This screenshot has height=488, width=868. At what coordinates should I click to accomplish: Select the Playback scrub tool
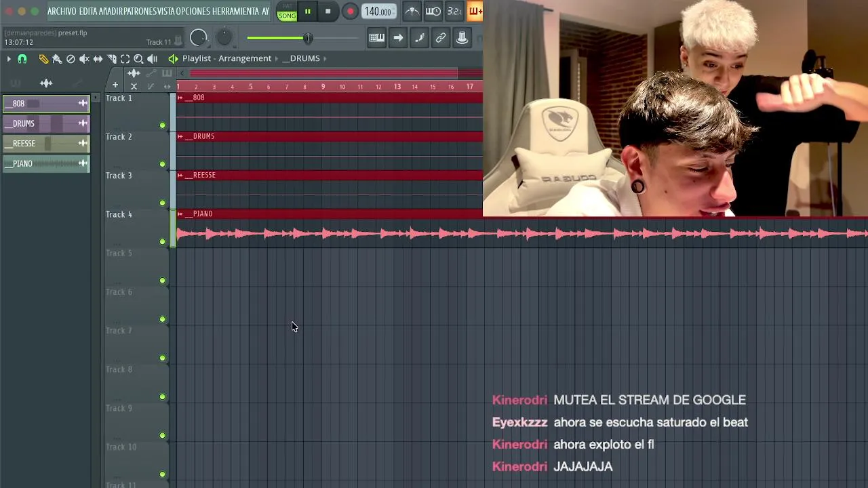tap(152, 59)
